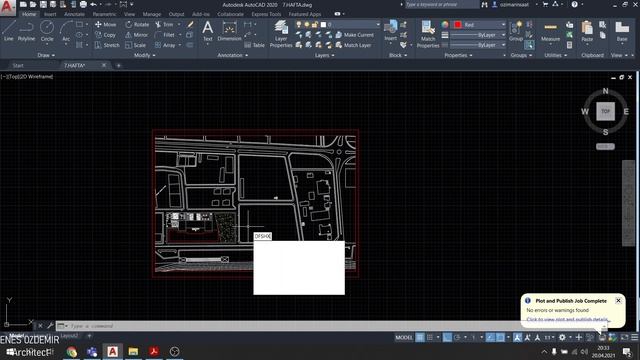Click the Stretch tool

click(x=107, y=45)
